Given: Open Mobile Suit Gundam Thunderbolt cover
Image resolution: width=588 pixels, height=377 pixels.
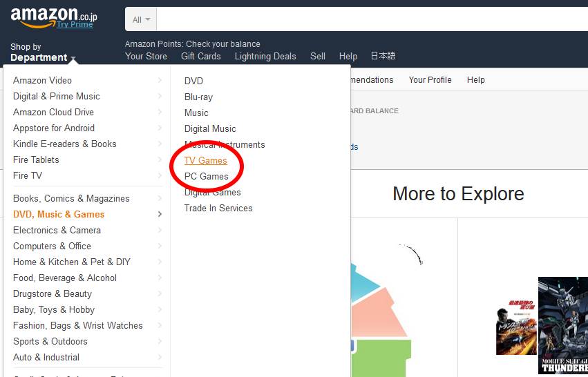Looking at the screenshot, I should (x=563, y=325).
